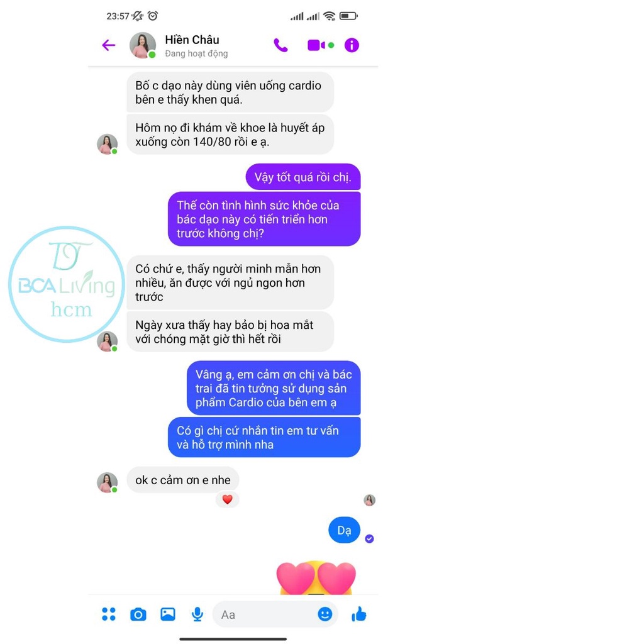This screenshot has height=644, width=644.
Task: Send a thumbs-up like
Action: (x=359, y=614)
